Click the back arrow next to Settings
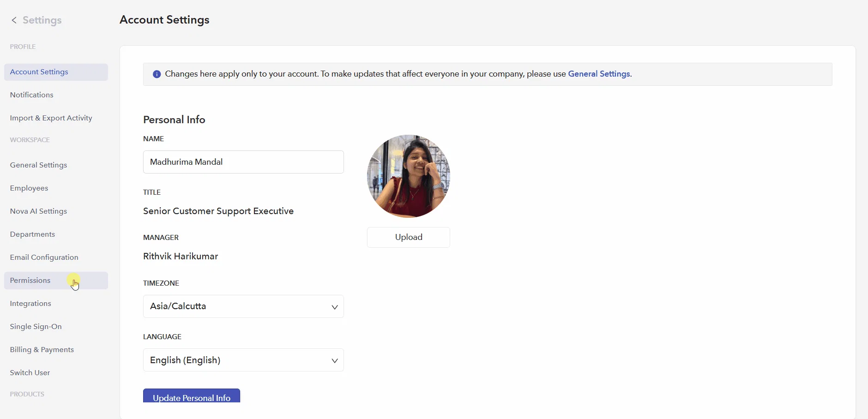The image size is (868, 419). [14, 20]
